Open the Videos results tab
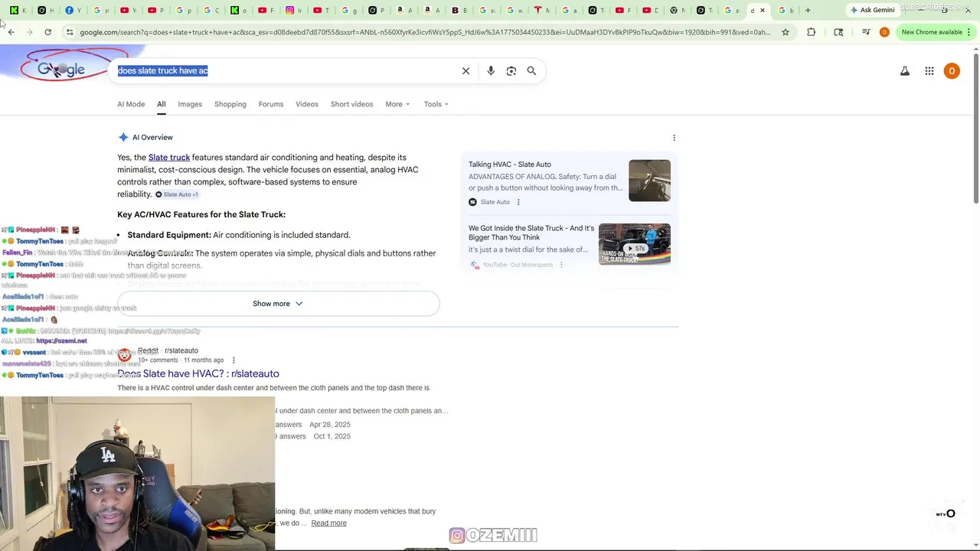980x551 pixels. point(307,104)
